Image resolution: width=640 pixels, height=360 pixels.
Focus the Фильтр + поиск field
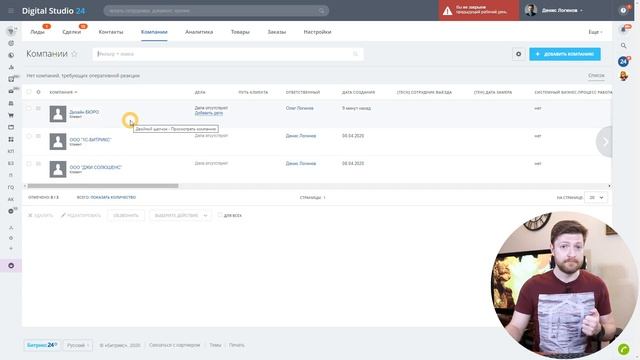[228, 54]
